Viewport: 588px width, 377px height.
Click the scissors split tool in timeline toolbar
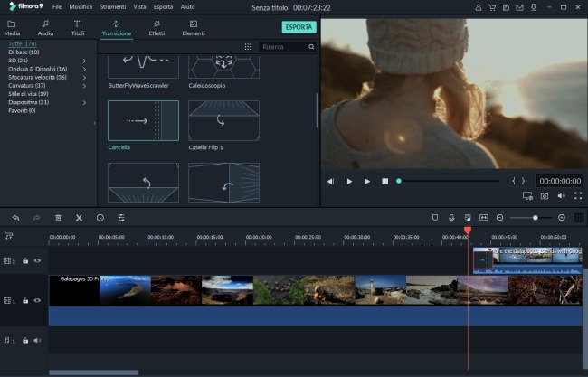pyautogui.click(x=79, y=218)
